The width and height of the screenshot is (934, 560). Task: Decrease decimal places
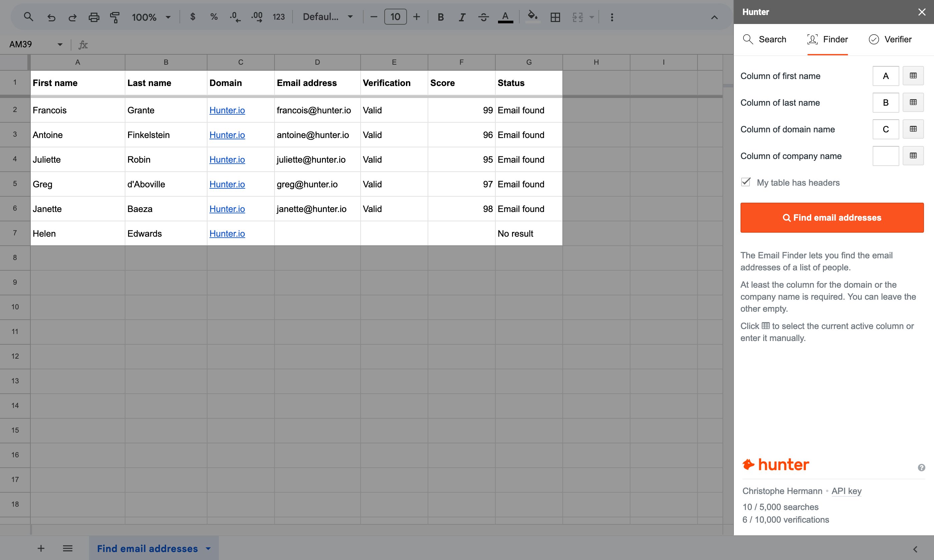(x=235, y=17)
